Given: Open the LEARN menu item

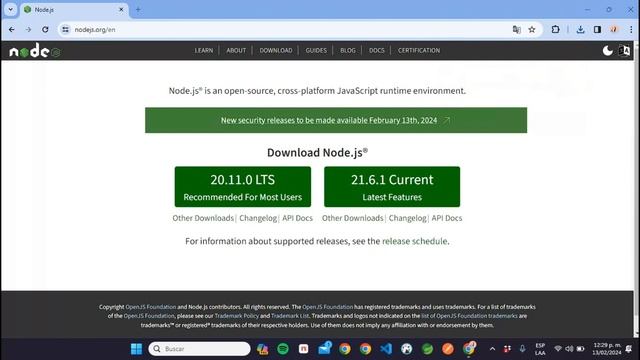Looking at the screenshot, I should click(x=204, y=51).
